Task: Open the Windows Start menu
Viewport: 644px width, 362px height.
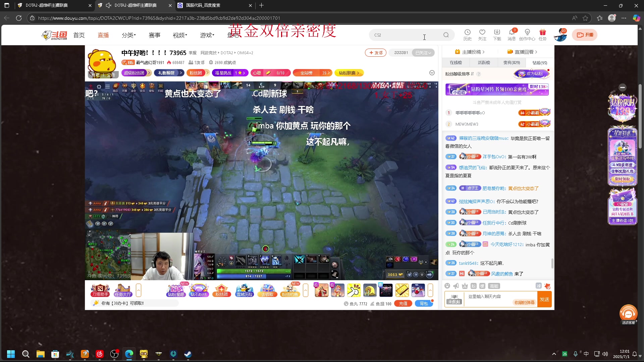Action: (11, 354)
